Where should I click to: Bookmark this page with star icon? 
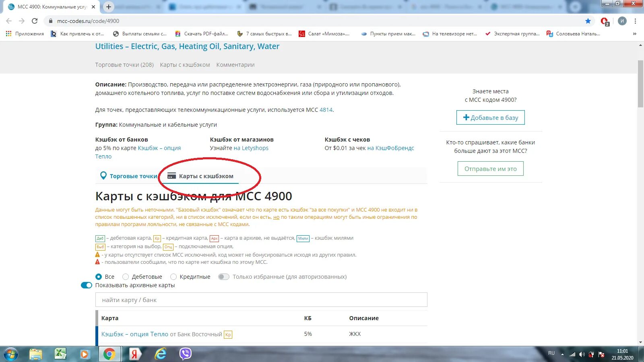588,21
